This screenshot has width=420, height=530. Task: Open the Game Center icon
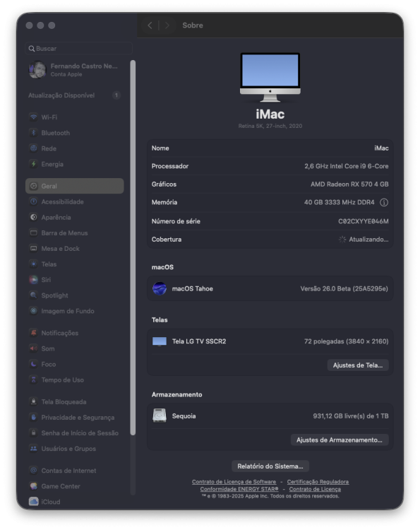click(x=33, y=486)
